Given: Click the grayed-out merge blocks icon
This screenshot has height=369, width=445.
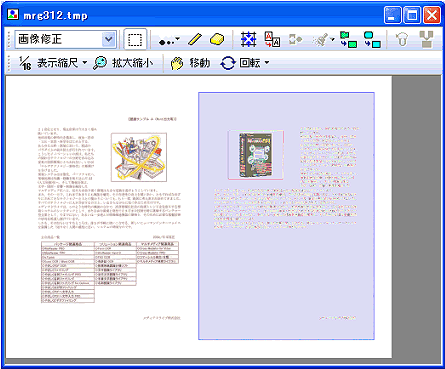Looking at the screenshot, I should tap(427, 39).
